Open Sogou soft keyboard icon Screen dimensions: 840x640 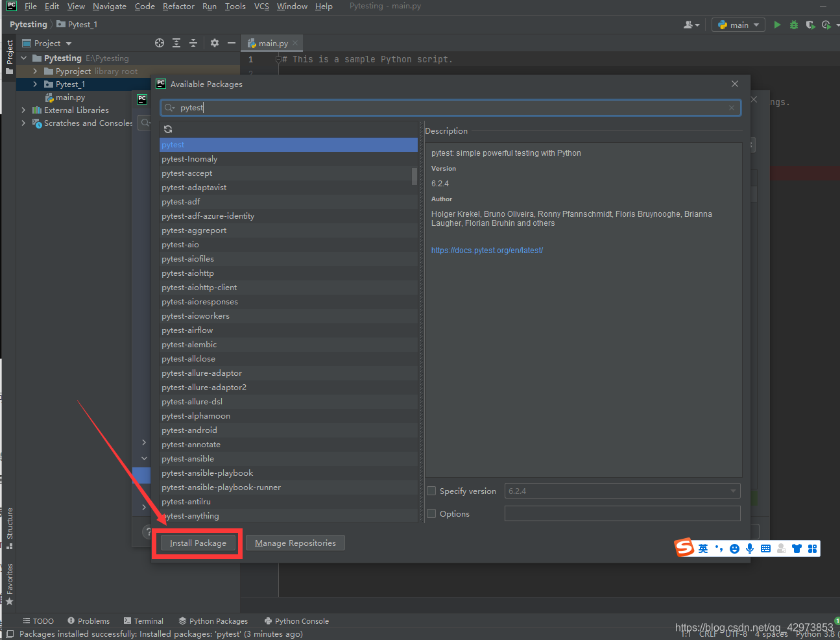(x=765, y=548)
